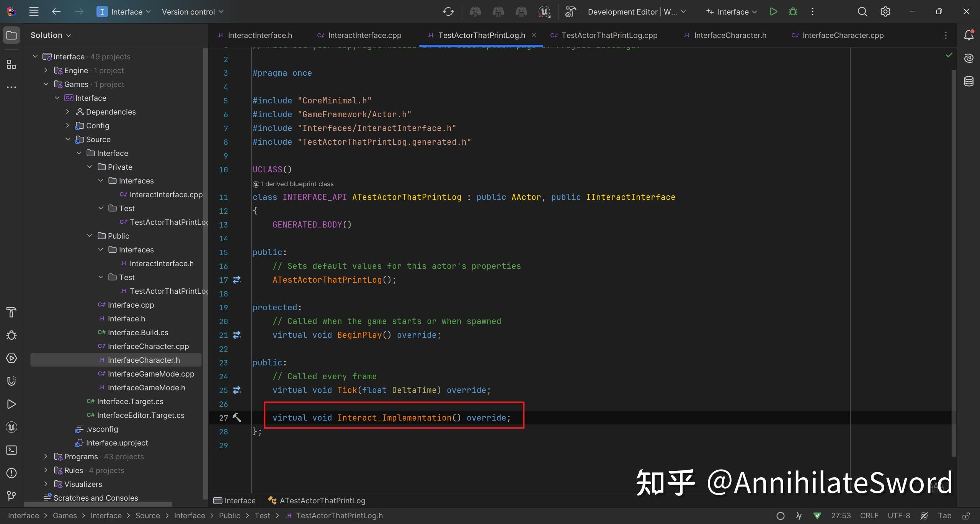Expand the Programs project node
The image size is (980, 524).
click(46, 457)
